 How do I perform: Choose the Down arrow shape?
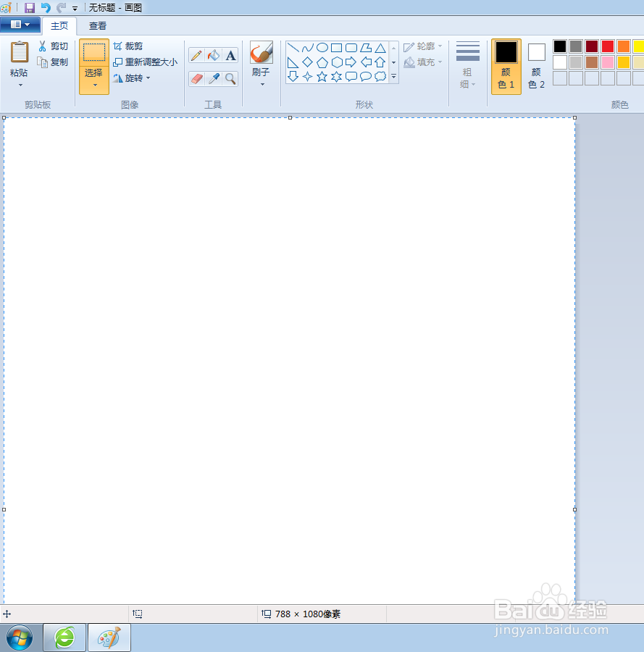tap(293, 77)
